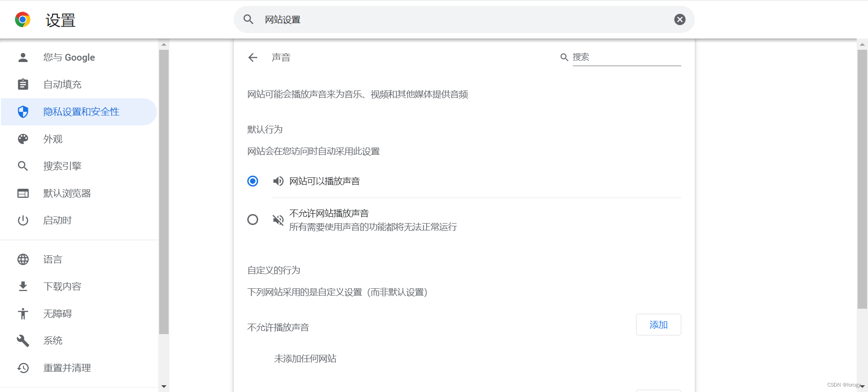
Task: Click the sidebar scrollbar thumb
Action: tap(164, 192)
